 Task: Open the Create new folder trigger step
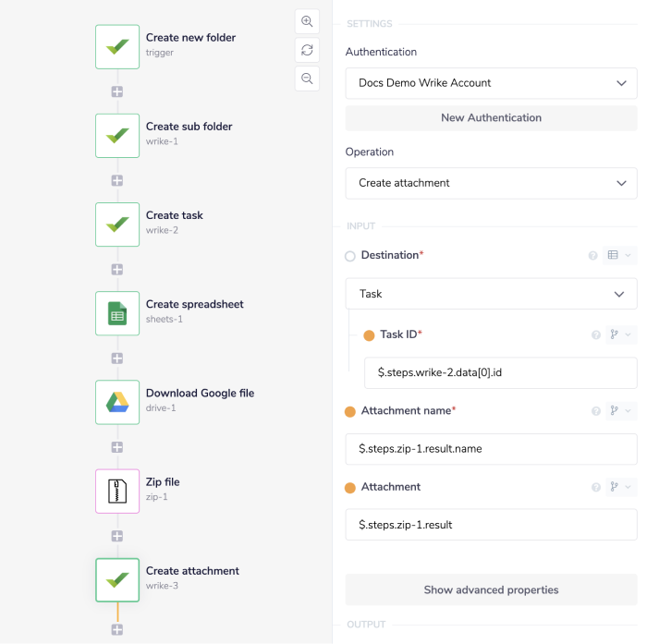coord(117,47)
